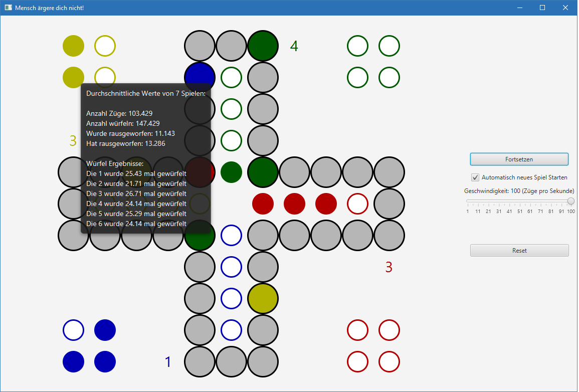The image size is (579, 392).
Task: Click grey field next to the blue number 1
Action: [200, 362]
